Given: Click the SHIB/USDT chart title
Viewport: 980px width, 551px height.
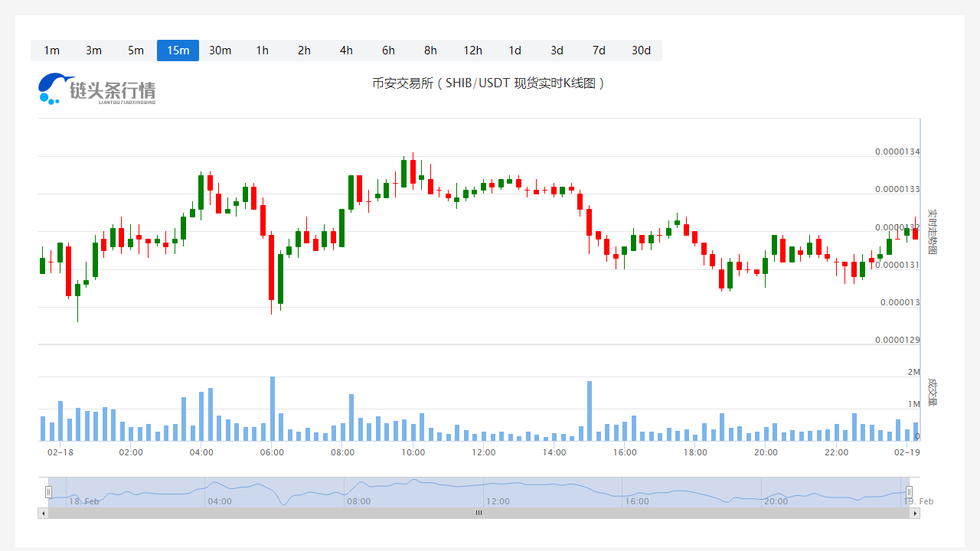Looking at the screenshot, I should 488,83.
